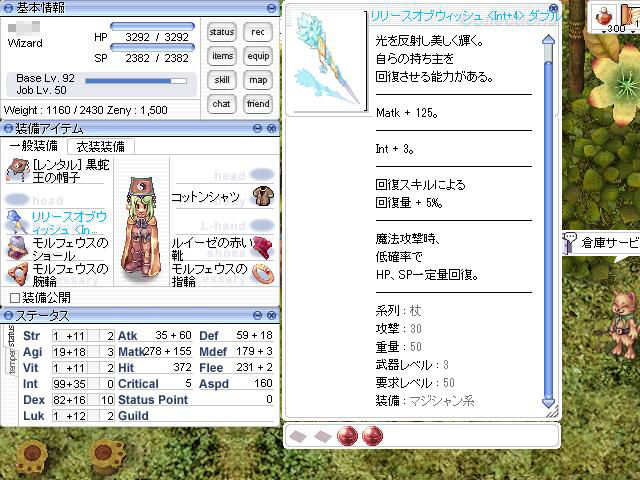The image size is (640, 480).
Task: Minimize the 装備アイテム window
Action: pyautogui.click(x=258, y=129)
